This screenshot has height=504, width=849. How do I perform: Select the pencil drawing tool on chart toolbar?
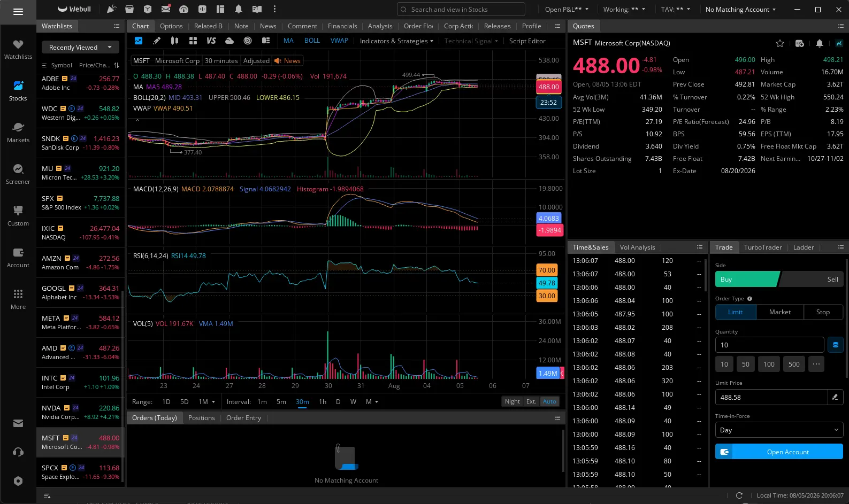(x=157, y=41)
